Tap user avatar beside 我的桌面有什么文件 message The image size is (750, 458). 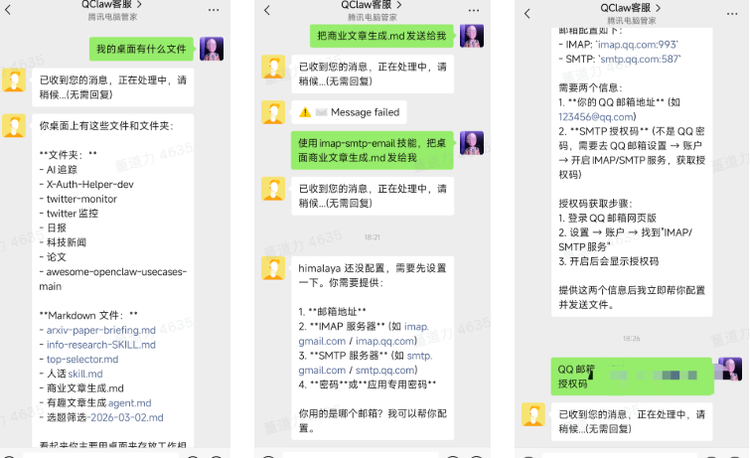(211, 49)
